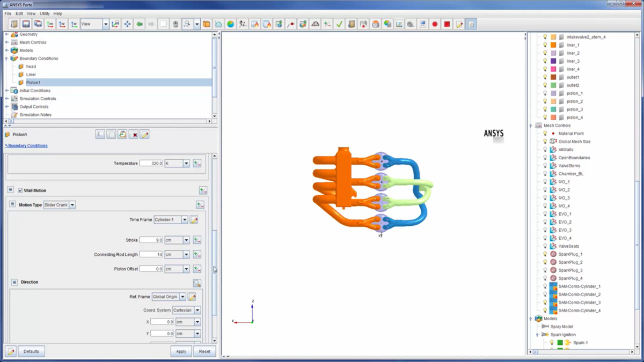This screenshot has height=362, width=644.
Task: Click the pencil icon beside Defaults button
Action: 11,351
